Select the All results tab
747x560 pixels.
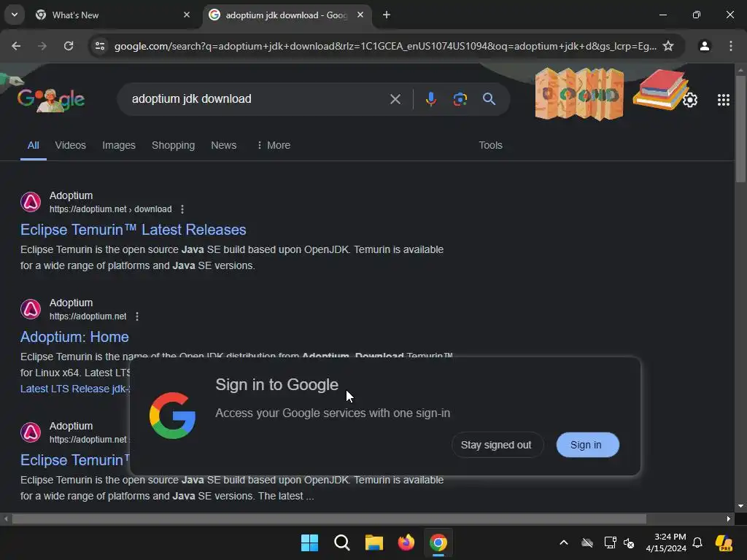click(34, 146)
